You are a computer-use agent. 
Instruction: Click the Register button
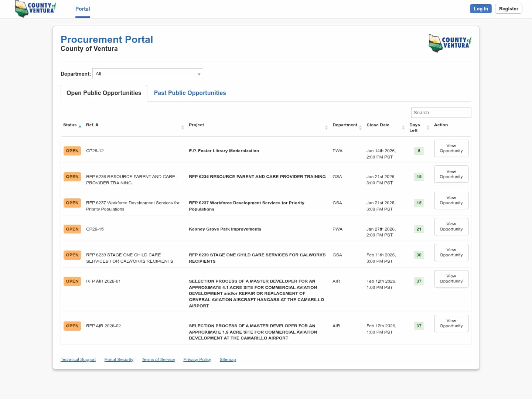click(508, 9)
